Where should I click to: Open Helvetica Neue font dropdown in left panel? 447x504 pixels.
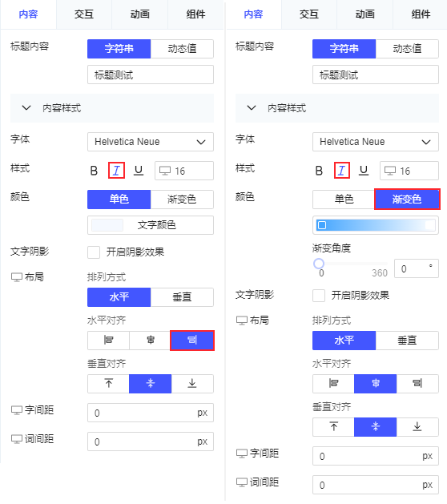(151, 142)
